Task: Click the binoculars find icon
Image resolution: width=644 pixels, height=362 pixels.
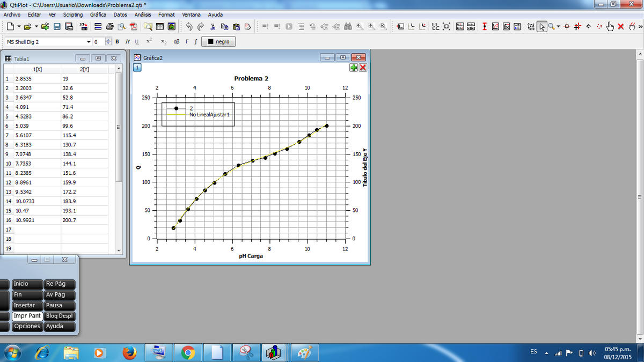Action: [x=348, y=26]
